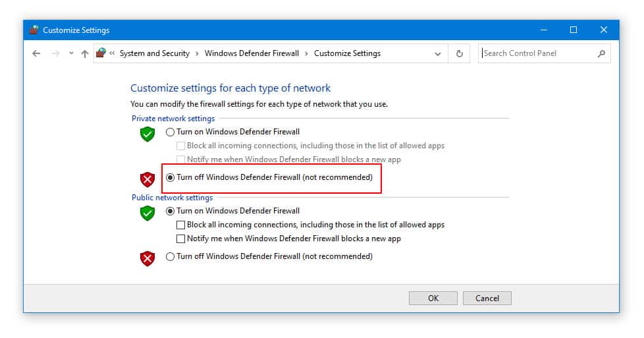Click the double-chevron breadcrumb overflow
This screenshot has height=338, width=644.
coord(112,53)
